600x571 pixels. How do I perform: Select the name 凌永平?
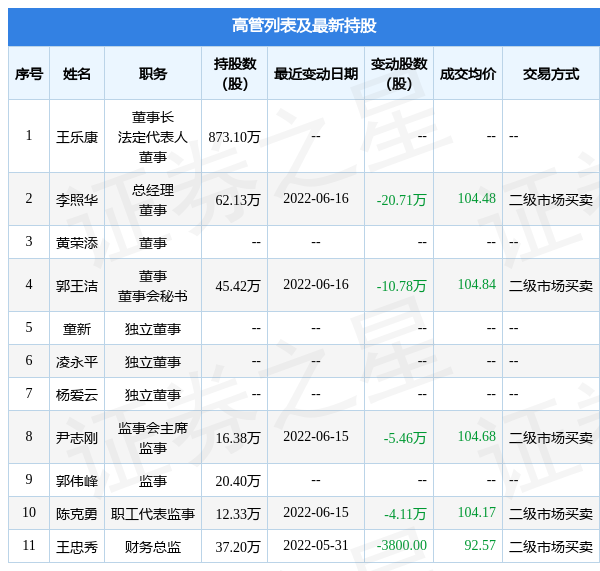[77, 362]
